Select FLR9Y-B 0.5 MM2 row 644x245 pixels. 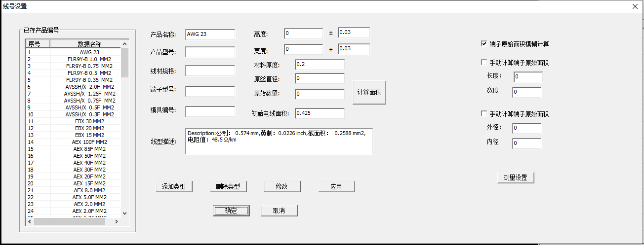(x=73, y=73)
